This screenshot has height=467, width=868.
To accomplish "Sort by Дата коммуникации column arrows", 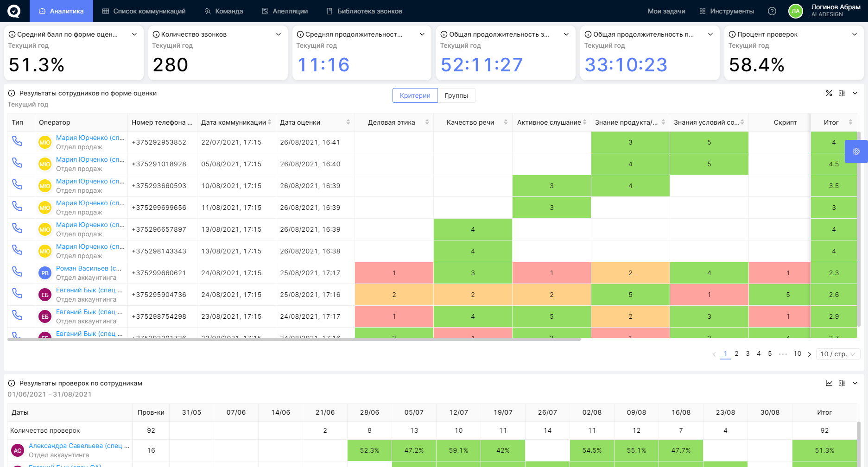I will click(269, 122).
